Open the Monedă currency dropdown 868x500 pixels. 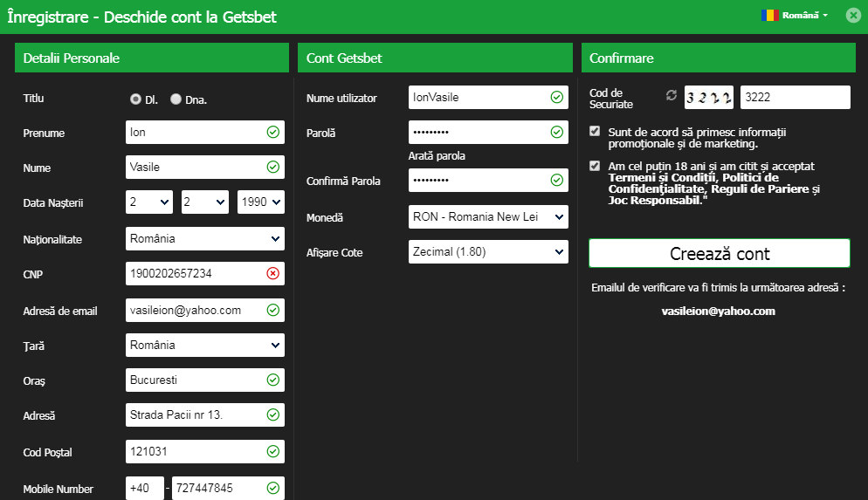[x=488, y=216]
